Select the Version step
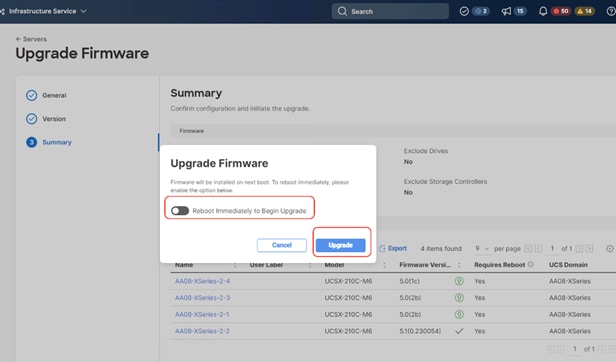The width and height of the screenshot is (616, 362). (x=54, y=119)
